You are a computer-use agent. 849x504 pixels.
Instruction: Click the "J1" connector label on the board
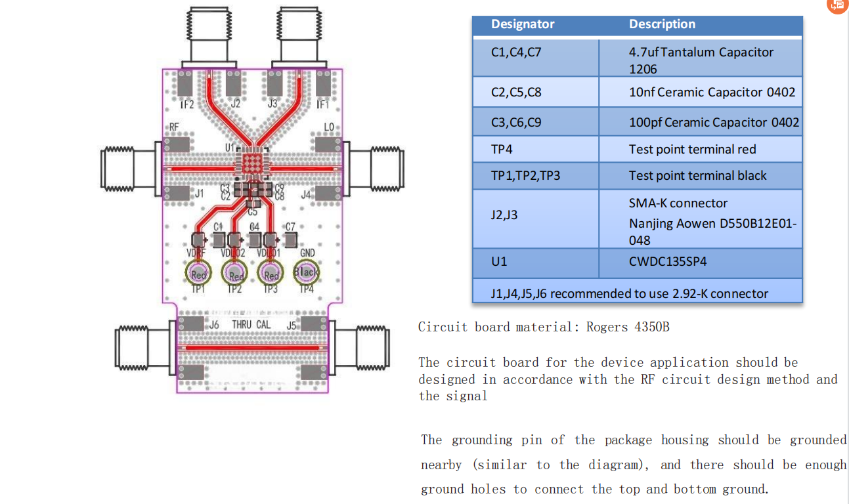[x=200, y=194]
